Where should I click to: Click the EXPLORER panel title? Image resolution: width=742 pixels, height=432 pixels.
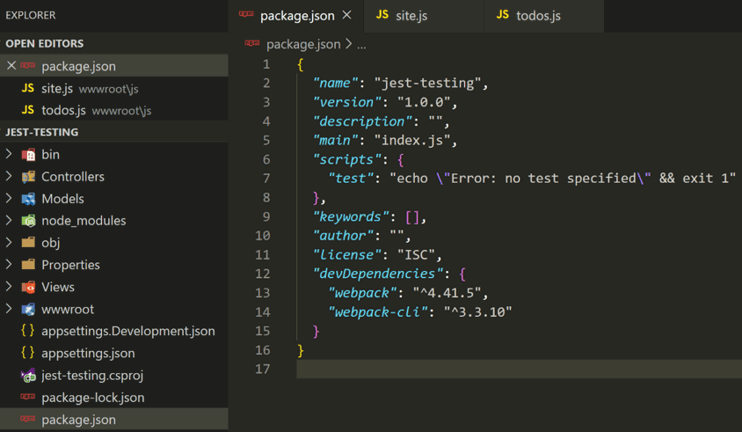point(31,15)
